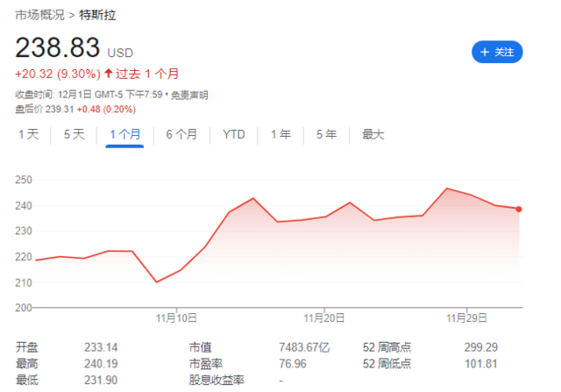Click the 52 周低点 value 101.81

click(481, 364)
